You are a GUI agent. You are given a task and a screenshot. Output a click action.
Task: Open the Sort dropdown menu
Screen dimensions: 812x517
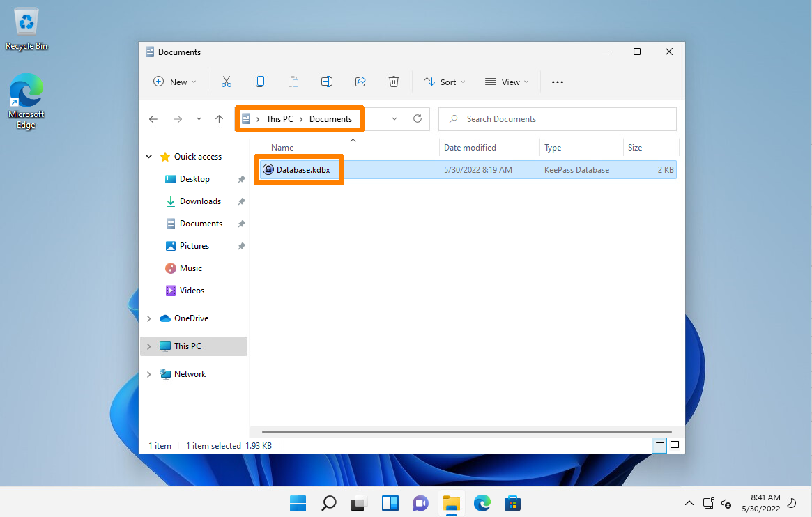tap(444, 82)
